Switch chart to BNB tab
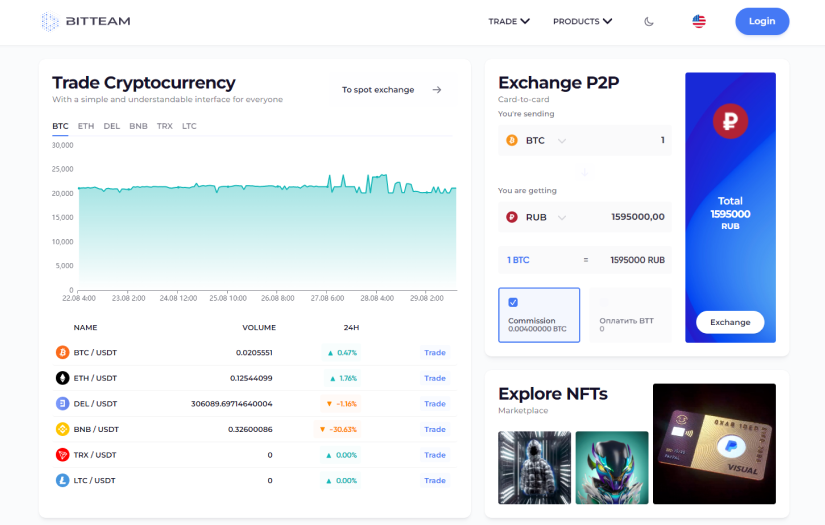825x525 pixels. tap(138, 126)
